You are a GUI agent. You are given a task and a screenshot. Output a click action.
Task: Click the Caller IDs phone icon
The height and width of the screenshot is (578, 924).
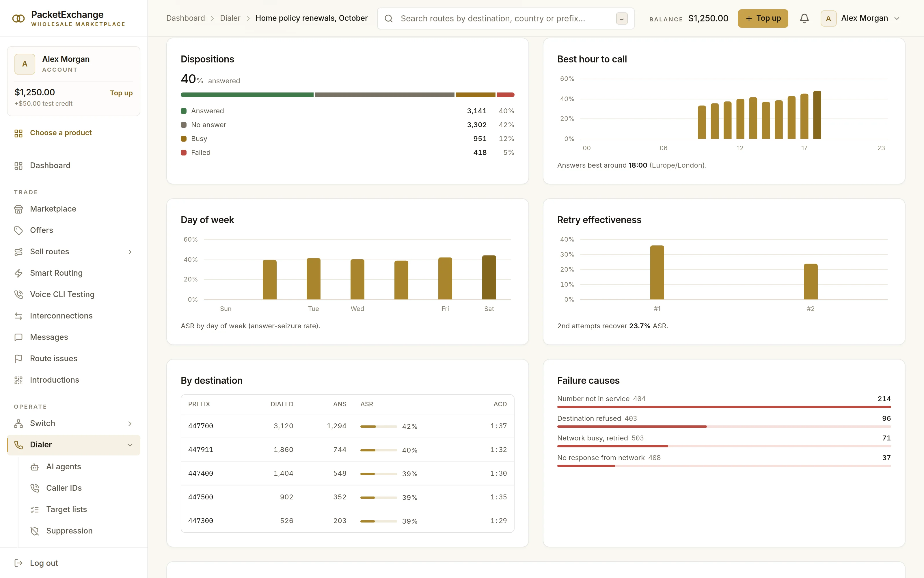pyautogui.click(x=35, y=488)
